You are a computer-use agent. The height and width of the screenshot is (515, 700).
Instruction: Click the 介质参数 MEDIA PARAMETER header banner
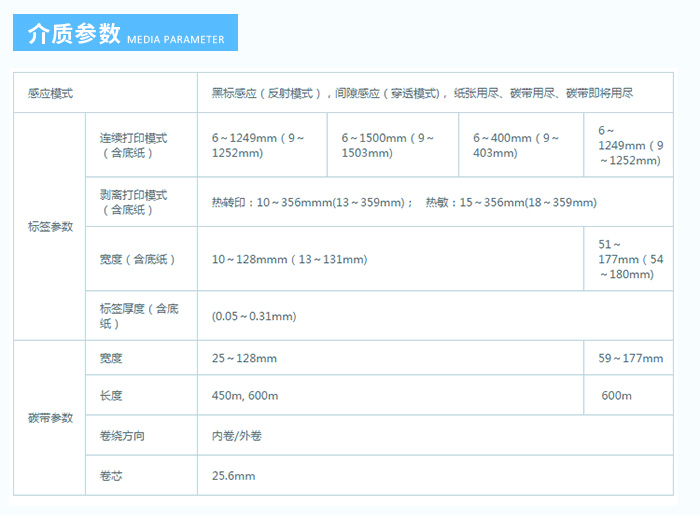[x=125, y=33]
